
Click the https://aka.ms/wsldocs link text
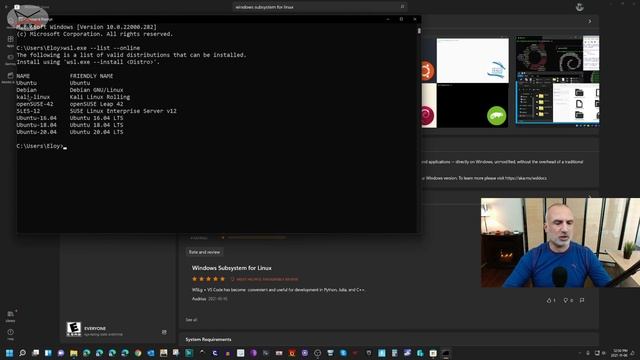pyautogui.click(x=525, y=178)
